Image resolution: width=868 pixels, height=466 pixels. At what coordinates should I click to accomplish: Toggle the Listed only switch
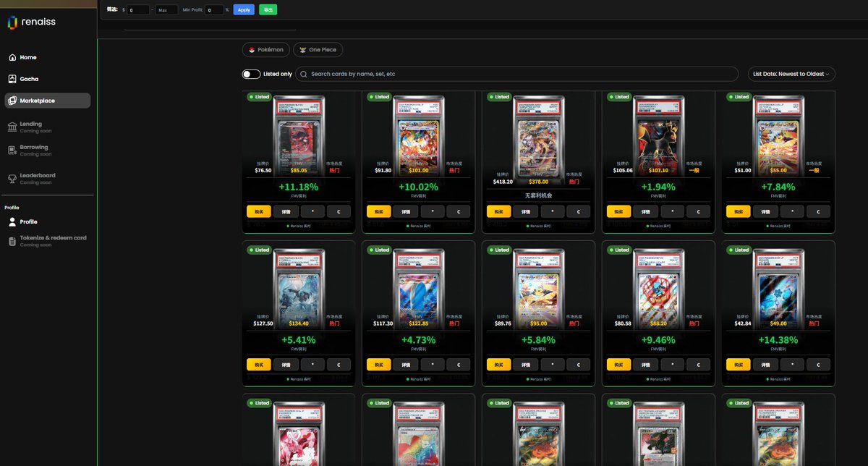point(251,74)
